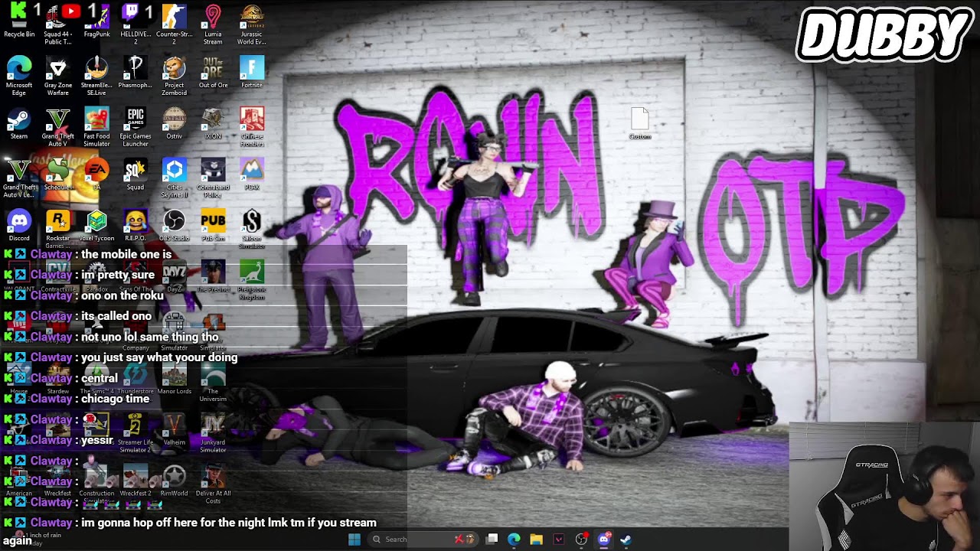
Task: Open File Explorer from the taskbar
Action: (536, 539)
